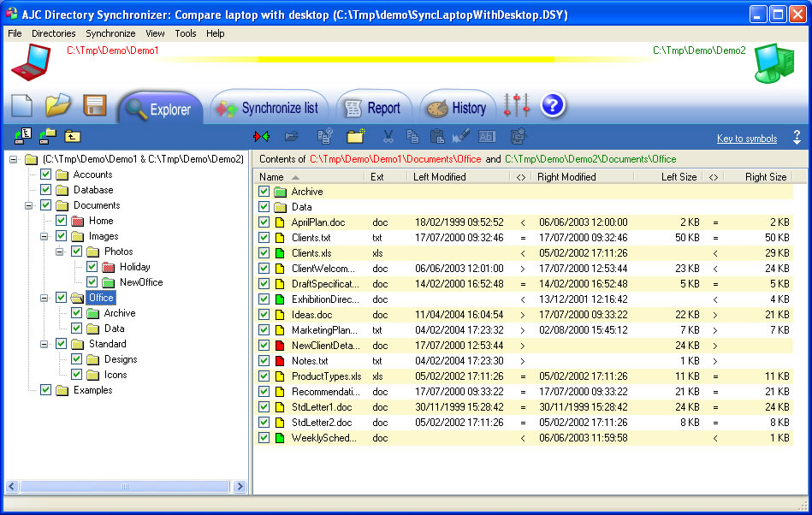The width and height of the screenshot is (812, 515).
Task: Click the green file icon of Clients.xls
Action: point(280,253)
